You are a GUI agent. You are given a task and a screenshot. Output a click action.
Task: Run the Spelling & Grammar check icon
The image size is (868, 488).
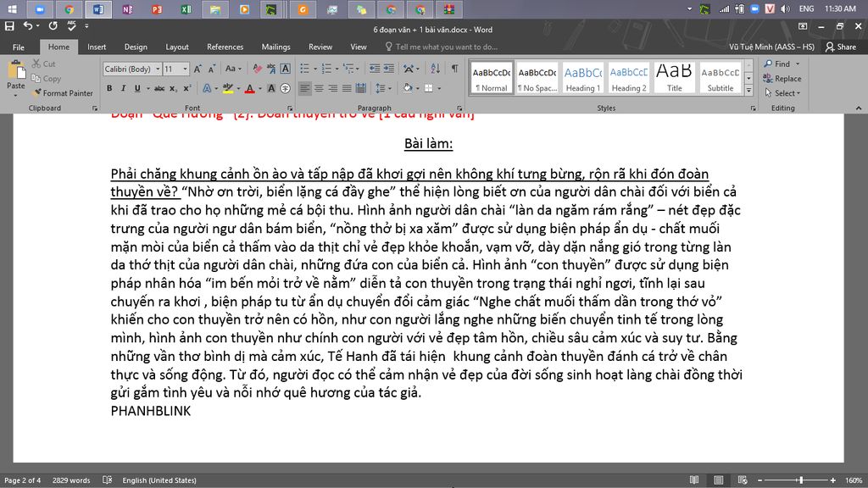pyautogui.click(x=71, y=26)
